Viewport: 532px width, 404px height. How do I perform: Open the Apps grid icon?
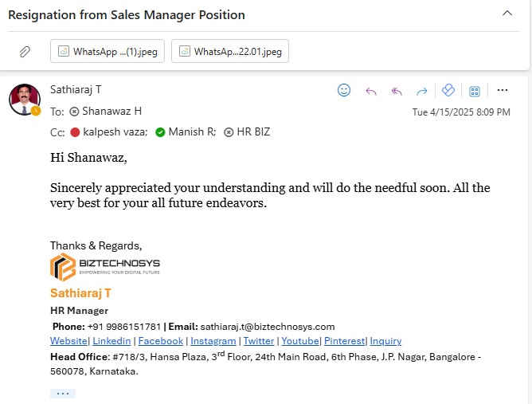[475, 91]
